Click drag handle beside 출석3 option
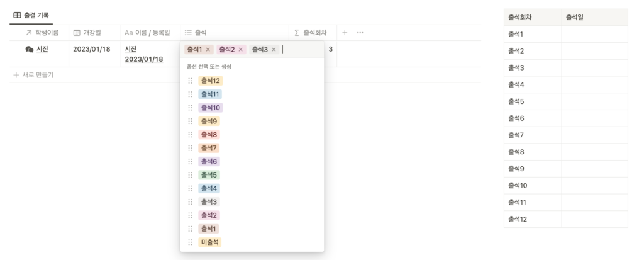This screenshot has height=260, width=644. tap(190, 202)
